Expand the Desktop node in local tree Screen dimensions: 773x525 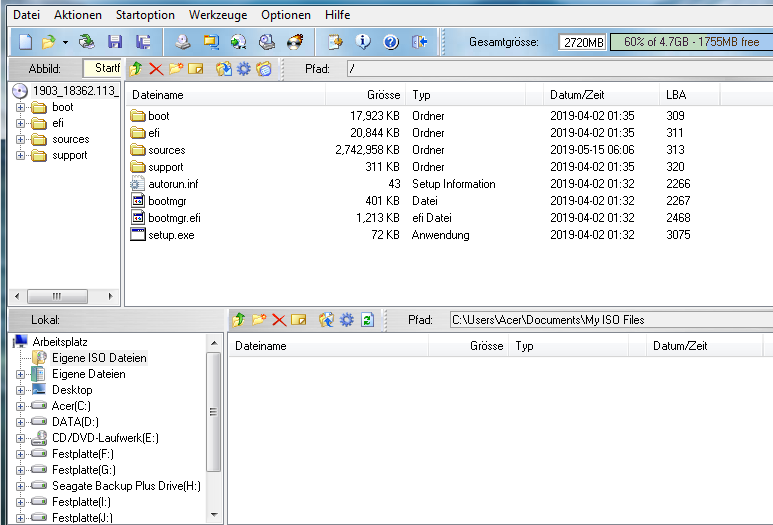(20, 390)
